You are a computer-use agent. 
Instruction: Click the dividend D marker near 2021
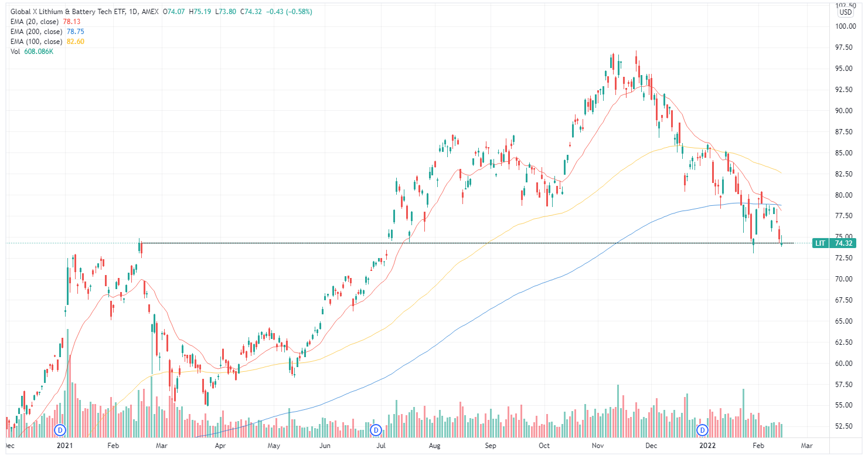(x=60, y=430)
